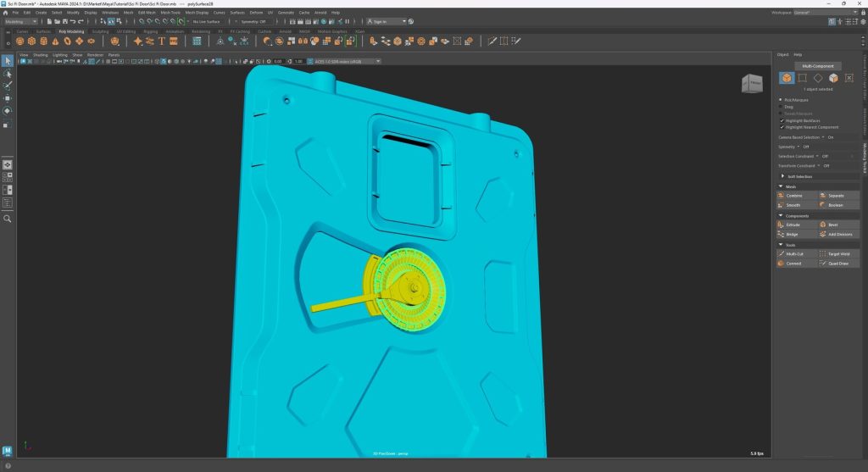Select the Move tool in toolbox
This screenshot has height=472, width=868.
point(7,98)
